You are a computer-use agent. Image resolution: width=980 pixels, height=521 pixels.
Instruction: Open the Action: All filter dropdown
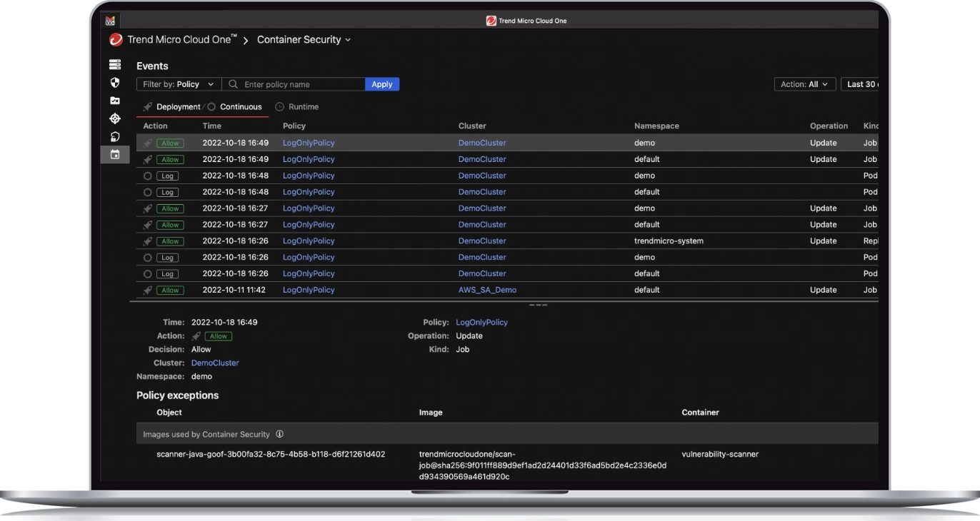(x=805, y=84)
